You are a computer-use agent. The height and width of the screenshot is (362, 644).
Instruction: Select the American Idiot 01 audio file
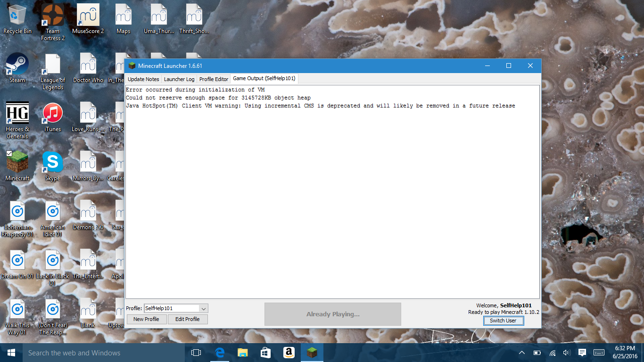(x=53, y=219)
